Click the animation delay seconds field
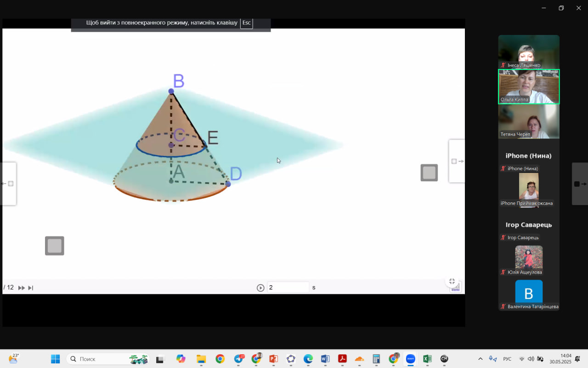The height and width of the screenshot is (368, 588). (288, 287)
